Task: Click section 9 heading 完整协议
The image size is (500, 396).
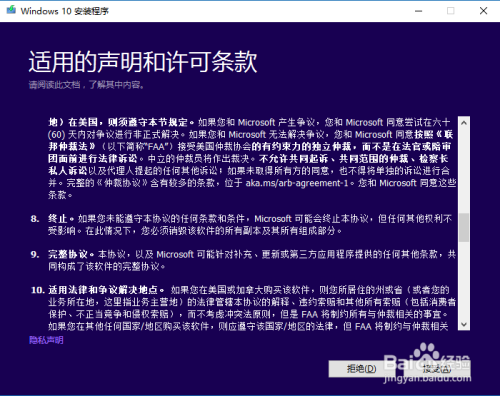Action: (x=68, y=254)
